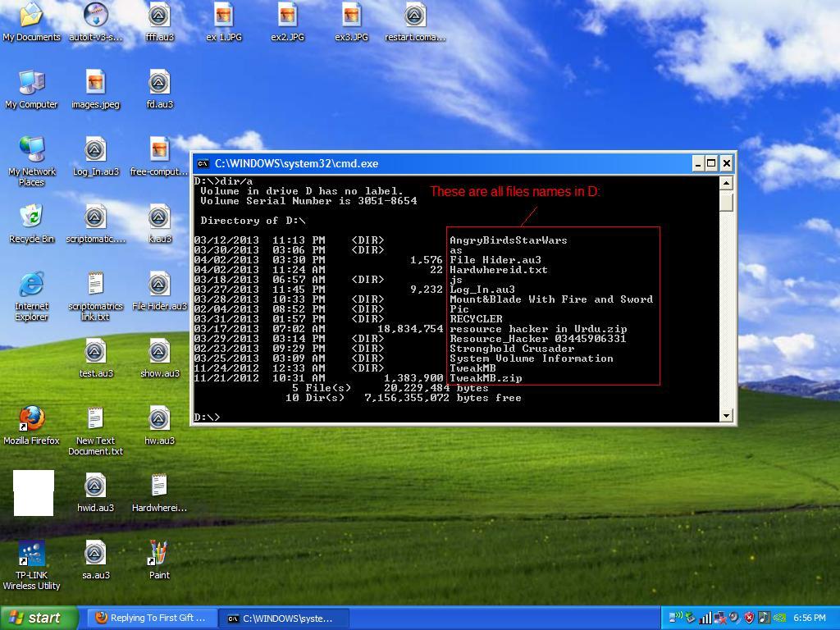Select the scriptomatic.... script icon
This screenshot has height=630, width=840.
[x=95, y=224]
